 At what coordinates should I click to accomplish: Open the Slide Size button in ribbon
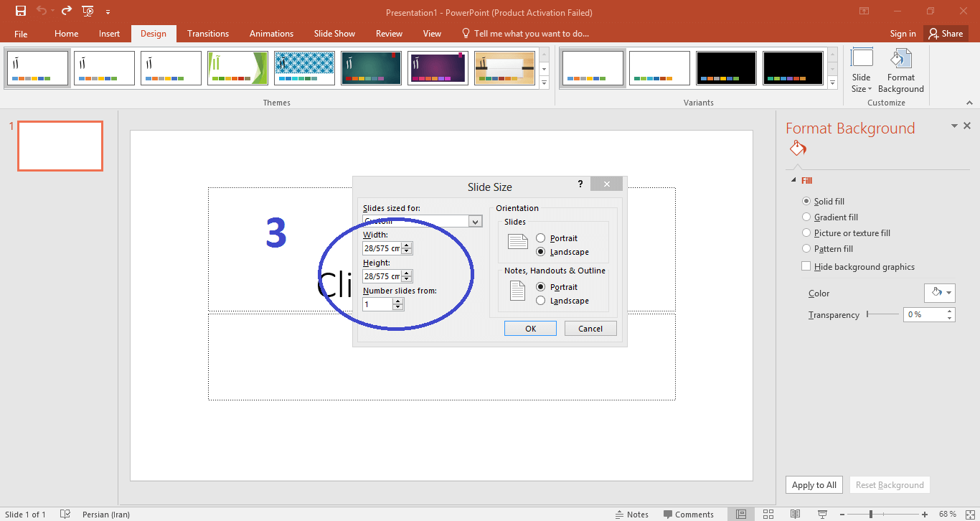(x=862, y=70)
